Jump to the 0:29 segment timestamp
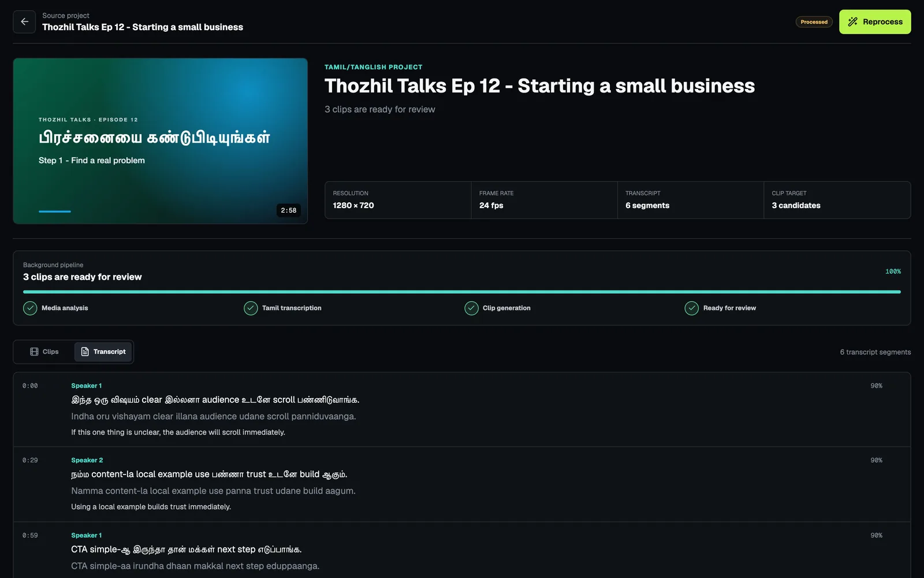924x578 pixels. point(30,460)
